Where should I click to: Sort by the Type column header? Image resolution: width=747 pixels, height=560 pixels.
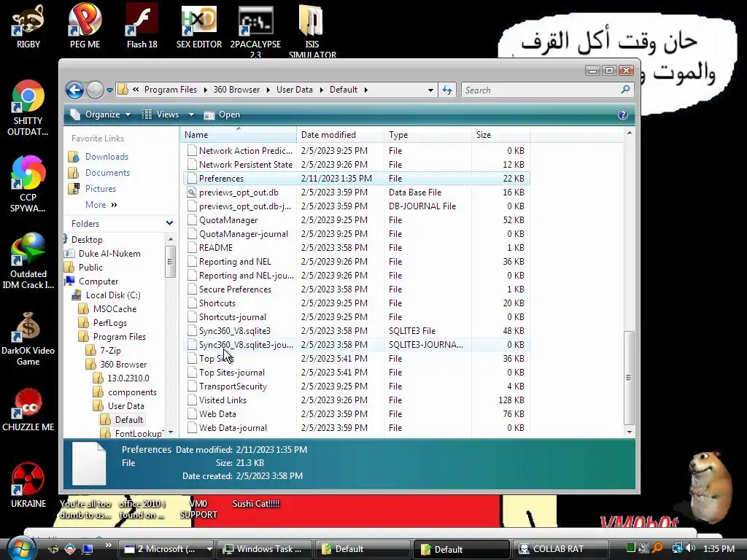click(427, 135)
